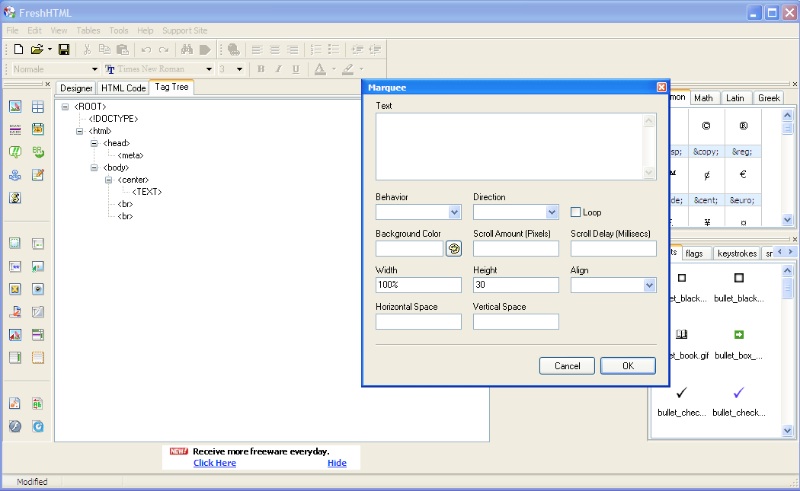Click the Save floppy disk icon
The width and height of the screenshot is (800, 491).
click(x=64, y=49)
